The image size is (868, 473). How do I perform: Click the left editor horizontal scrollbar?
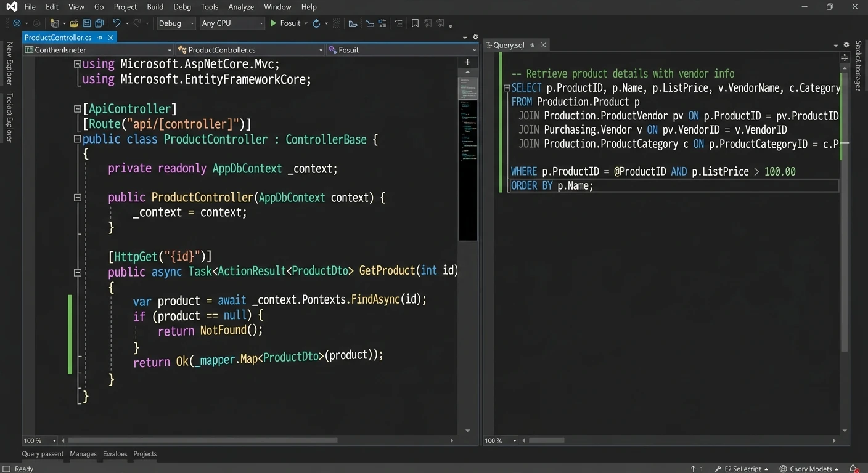coord(203,440)
